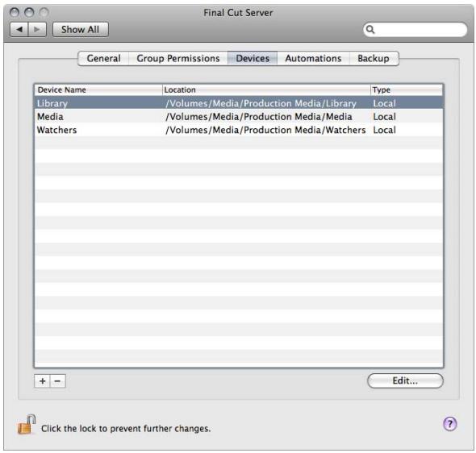Click location /Volumes/Media/Production Media/Watchers
Image resolution: width=476 pixels, height=453 pixels.
coord(265,130)
